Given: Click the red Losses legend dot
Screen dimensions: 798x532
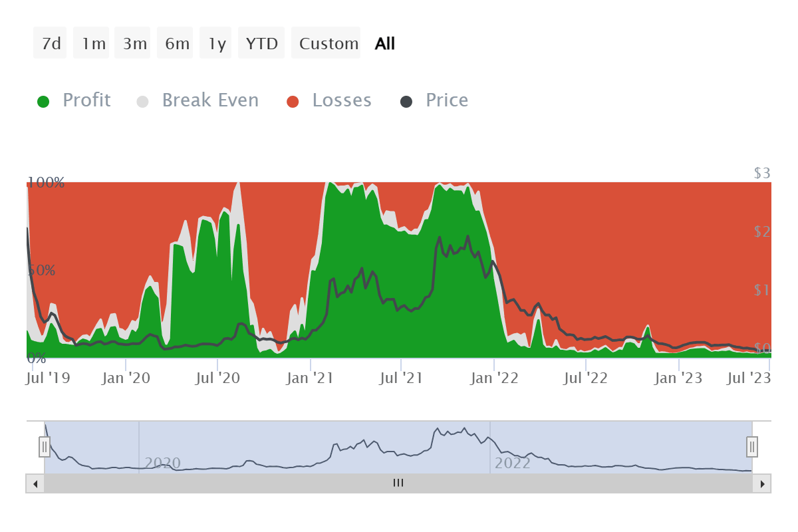Looking at the screenshot, I should 293,100.
